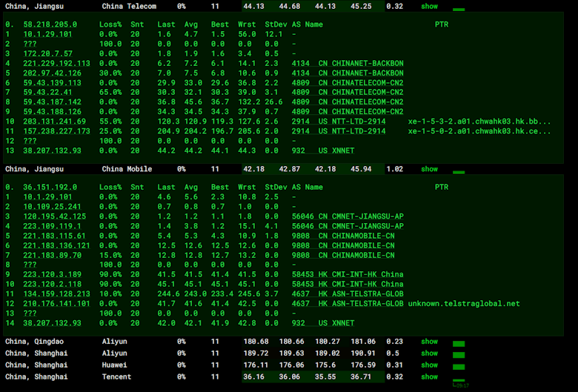Image resolution: width=578 pixels, height=392 pixels.
Task: Show traceroute for Shanghai Huawei
Action: click(x=429, y=365)
